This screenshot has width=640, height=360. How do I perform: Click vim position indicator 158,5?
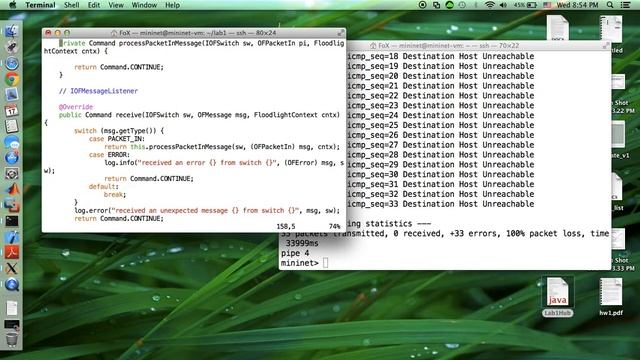[x=286, y=226]
